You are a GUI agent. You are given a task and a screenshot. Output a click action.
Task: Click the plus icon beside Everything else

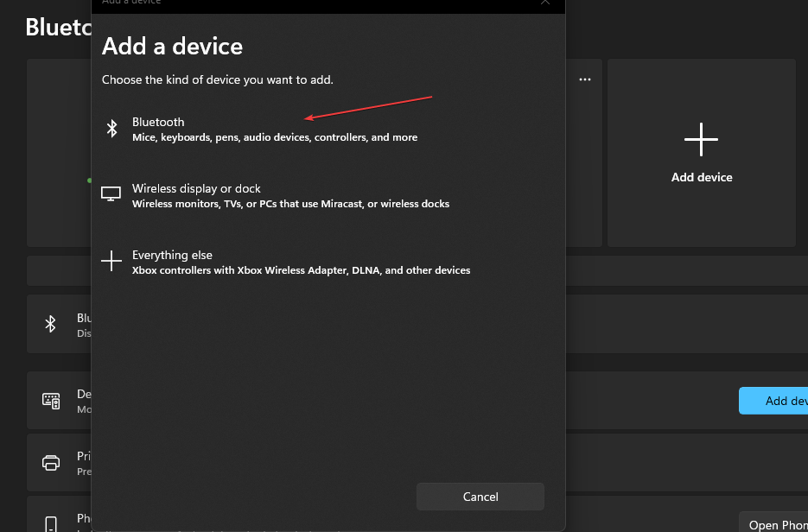coord(111,261)
